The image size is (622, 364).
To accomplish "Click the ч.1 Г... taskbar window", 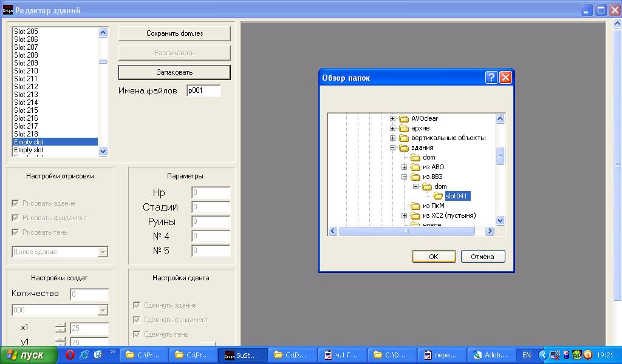I will tap(341, 356).
